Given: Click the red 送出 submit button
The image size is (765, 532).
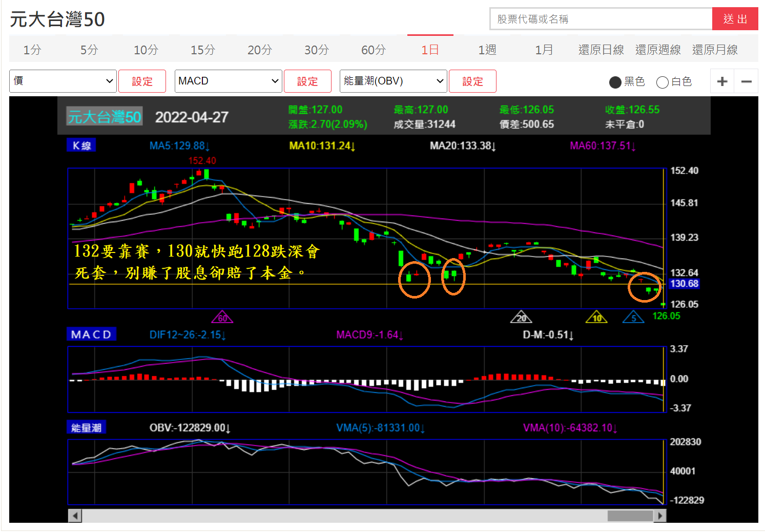Looking at the screenshot, I should (x=735, y=19).
